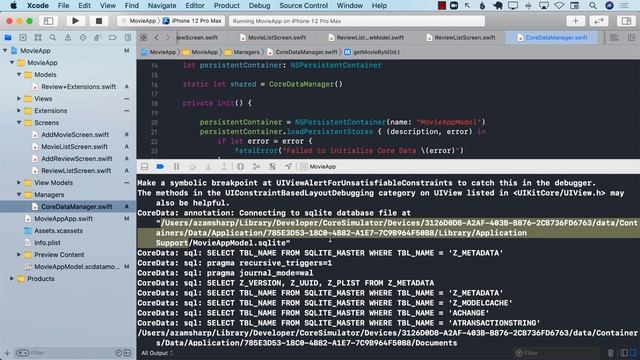The width and height of the screenshot is (640, 360).
Task: Expand the Extensions group
Action: coord(19,111)
